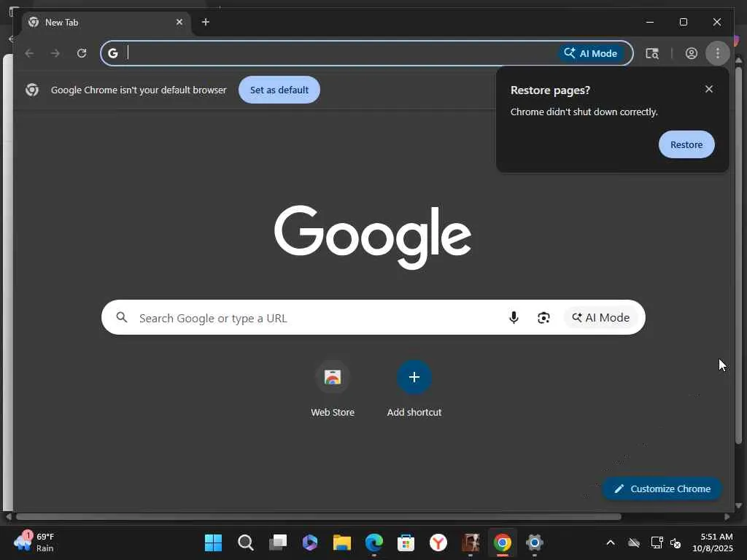
Task: Open a new tab with plus button
Action: 205,22
